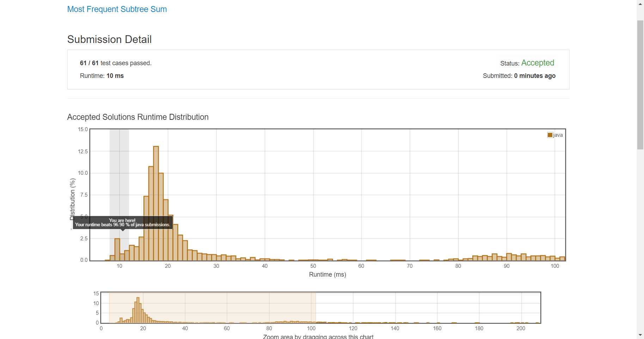
Task: Click the 'You are here!' tooltip
Action: [123, 222]
